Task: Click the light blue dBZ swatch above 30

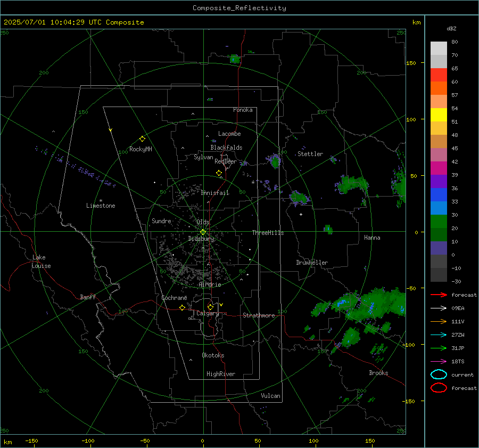Action: (x=439, y=208)
